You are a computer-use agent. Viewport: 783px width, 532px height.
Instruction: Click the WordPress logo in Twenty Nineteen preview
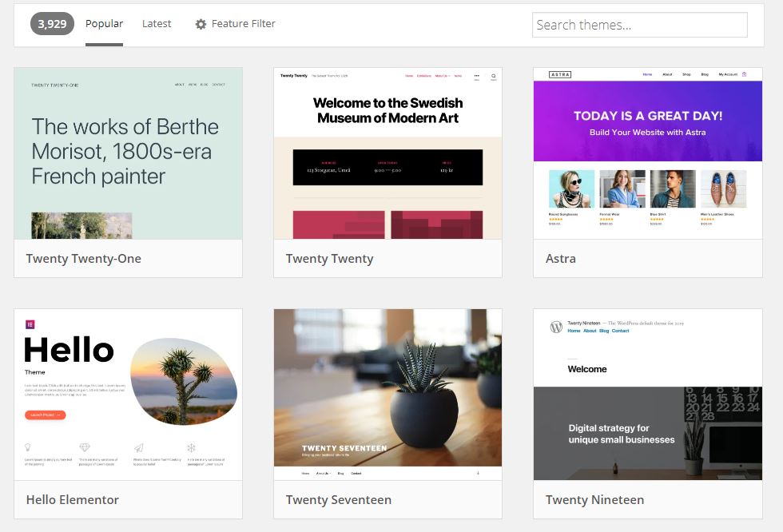pyautogui.click(x=556, y=327)
